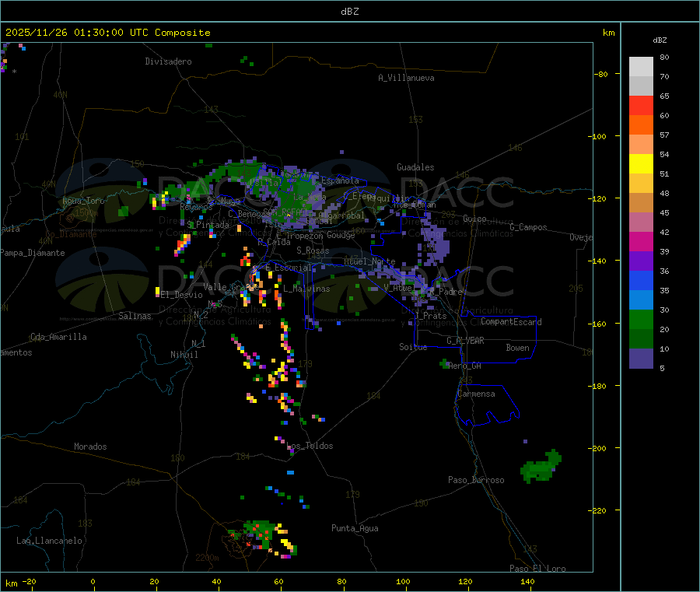This screenshot has height=592, width=700.
Task: Click the Guadales location label
Action: point(415,167)
